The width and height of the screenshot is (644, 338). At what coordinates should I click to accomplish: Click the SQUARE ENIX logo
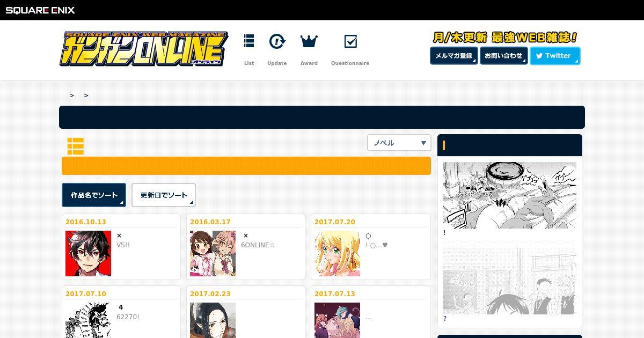[40, 10]
